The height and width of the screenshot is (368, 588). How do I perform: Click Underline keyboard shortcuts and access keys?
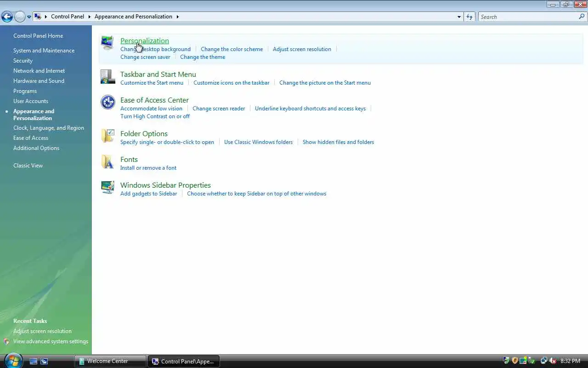point(310,109)
